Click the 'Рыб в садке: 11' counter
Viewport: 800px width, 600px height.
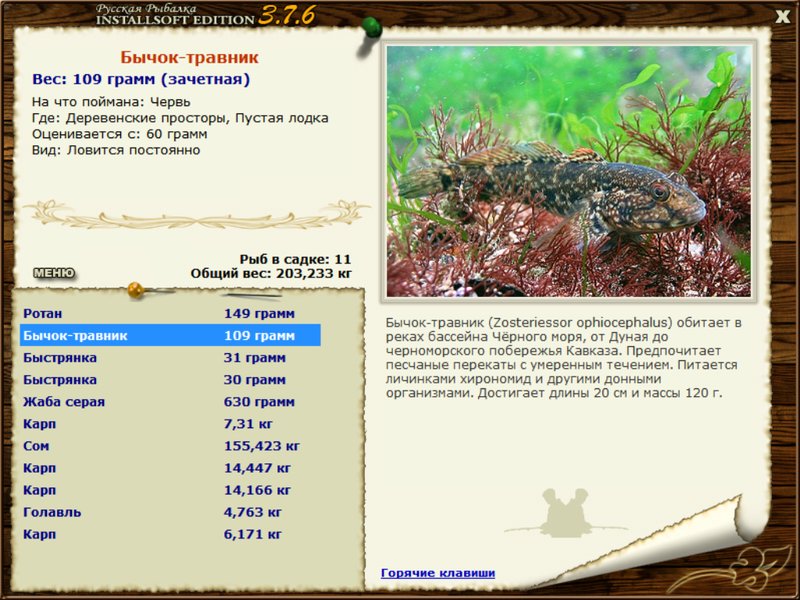click(x=295, y=259)
